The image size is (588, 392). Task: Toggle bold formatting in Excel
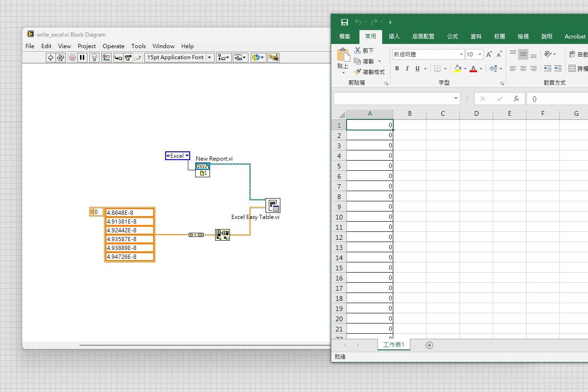point(397,68)
